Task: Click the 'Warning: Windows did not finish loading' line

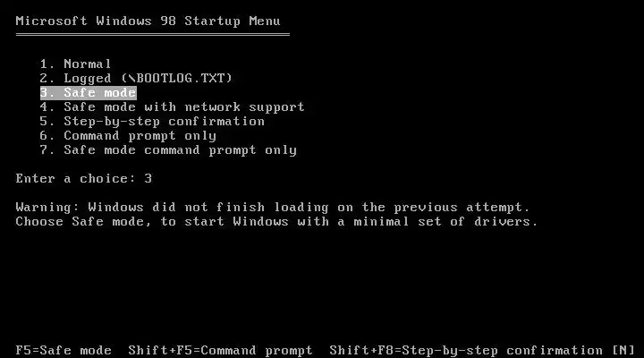Action: tap(273, 207)
